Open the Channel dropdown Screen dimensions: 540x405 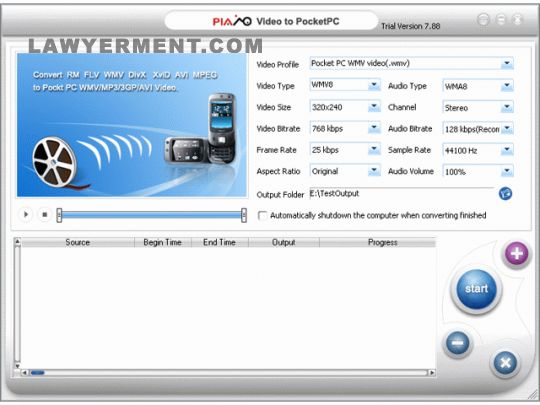tap(507, 107)
